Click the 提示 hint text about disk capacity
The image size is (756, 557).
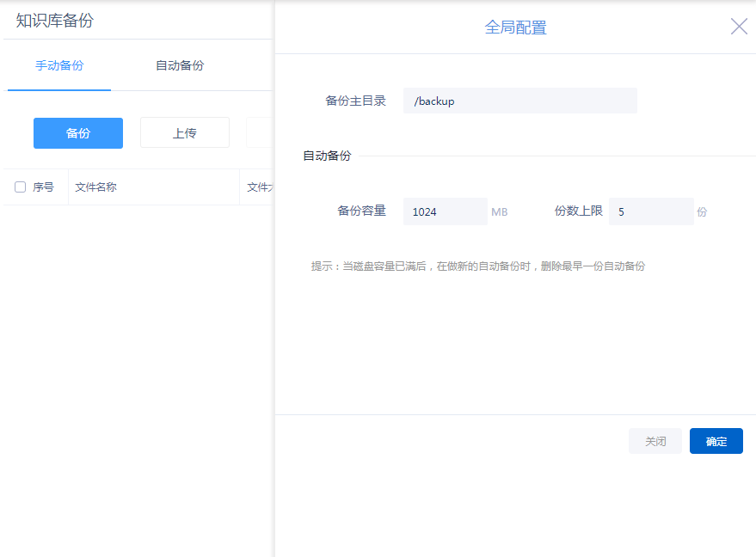tap(477, 266)
